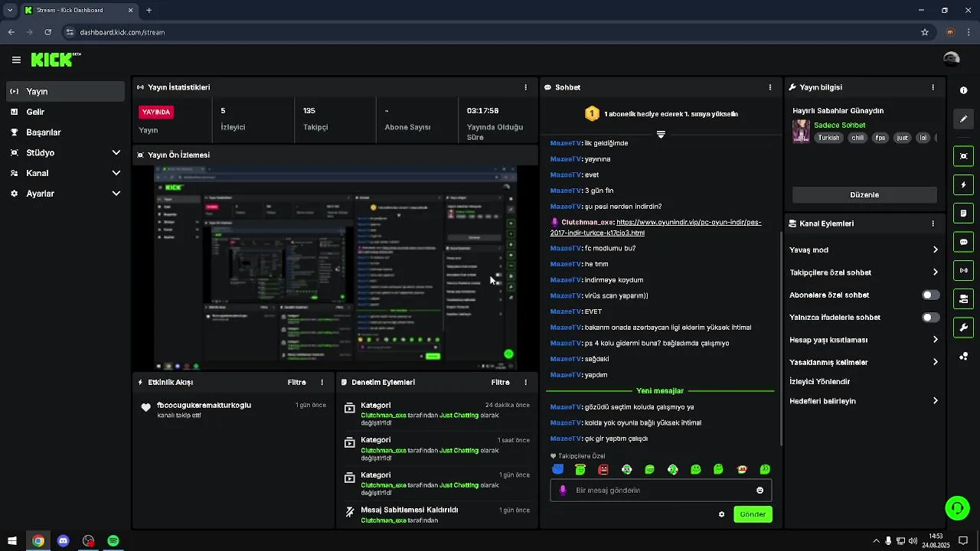This screenshot has width=980, height=551.
Task: Click the three-dots cluster icon at sidebar bottom
Action: pyautogui.click(x=963, y=356)
